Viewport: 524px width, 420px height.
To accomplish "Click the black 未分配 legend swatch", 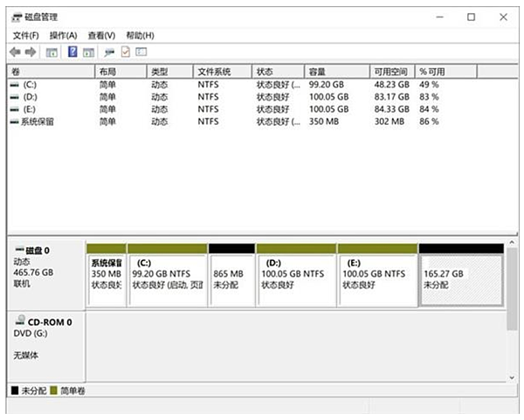I will click(15, 390).
